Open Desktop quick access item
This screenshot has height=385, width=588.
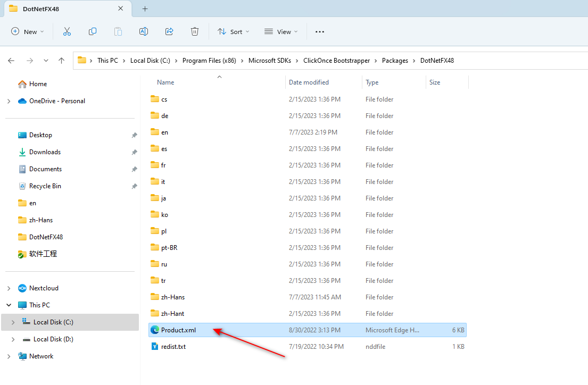[x=40, y=135]
